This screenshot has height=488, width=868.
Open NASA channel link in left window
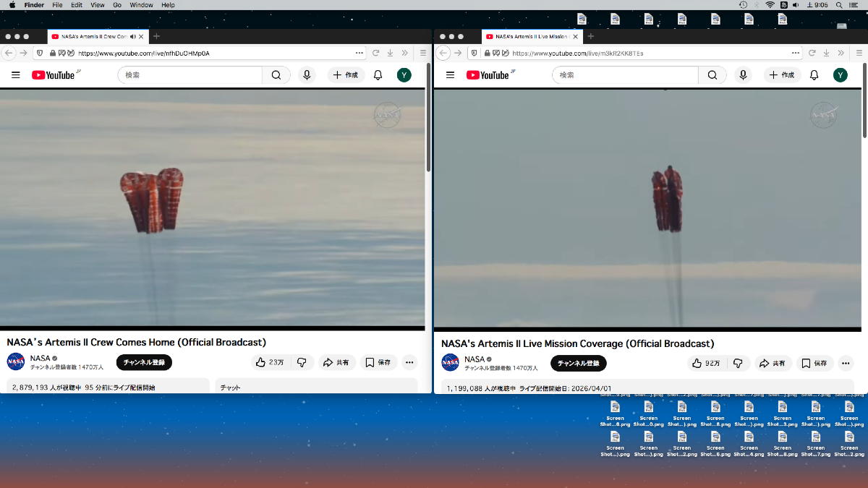tap(41, 358)
